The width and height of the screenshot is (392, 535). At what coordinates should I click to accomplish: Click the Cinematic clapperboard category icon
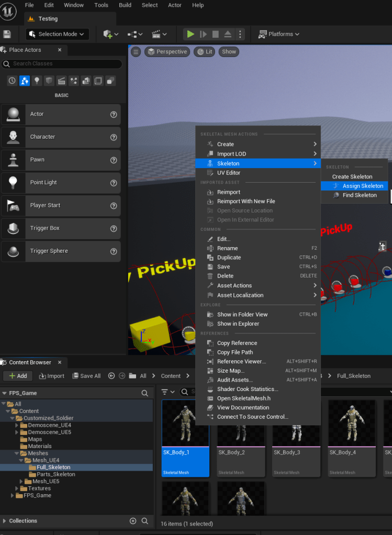point(61,81)
